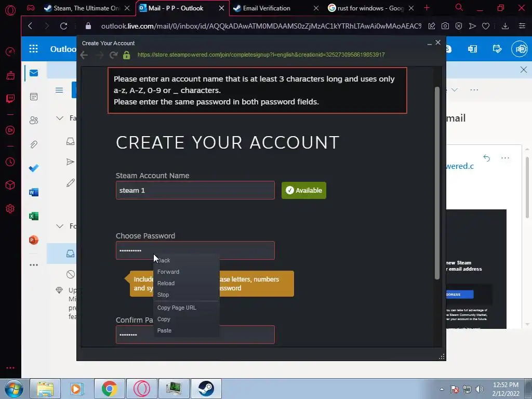Viewport: 532px width, 399px height.
Task: Click Steam Account Name field
Action: pyautogui.click(x=195, y=190)
